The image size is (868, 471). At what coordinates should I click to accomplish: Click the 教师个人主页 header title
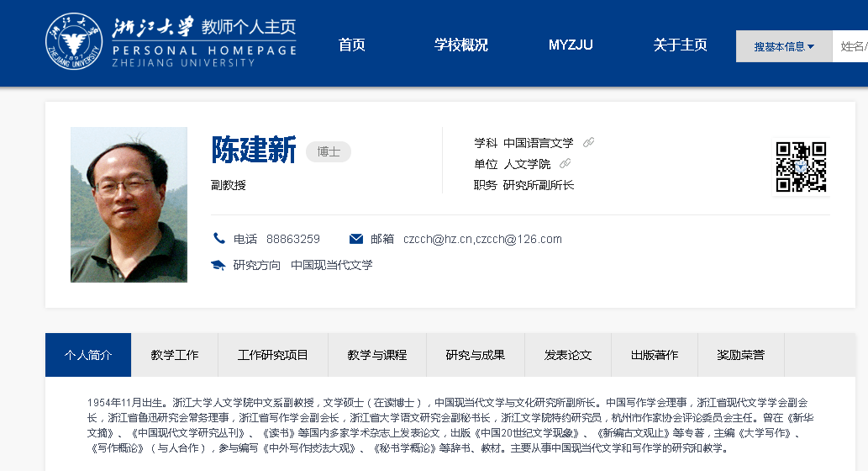(x=249, y=27)
